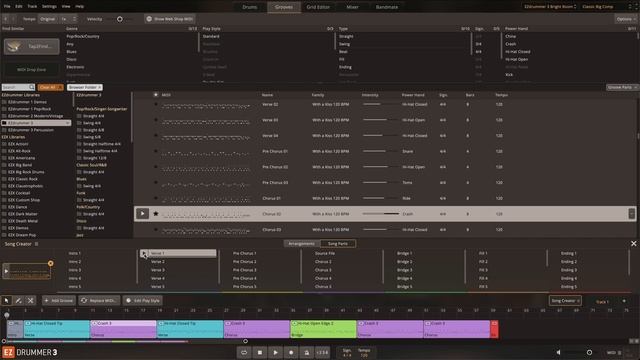Screen dimensions: 640x360
Task: Open the Tempo Original dropdown
Action: (x=49, y=19)
